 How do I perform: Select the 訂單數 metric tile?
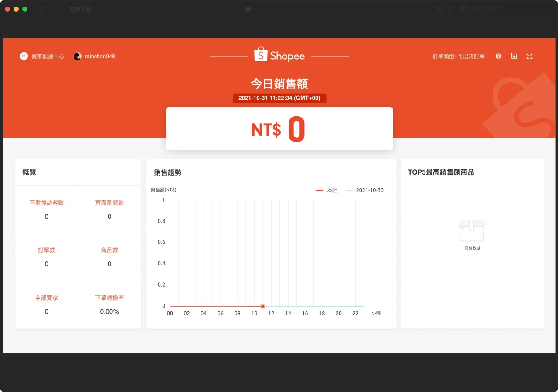[47, 257]
